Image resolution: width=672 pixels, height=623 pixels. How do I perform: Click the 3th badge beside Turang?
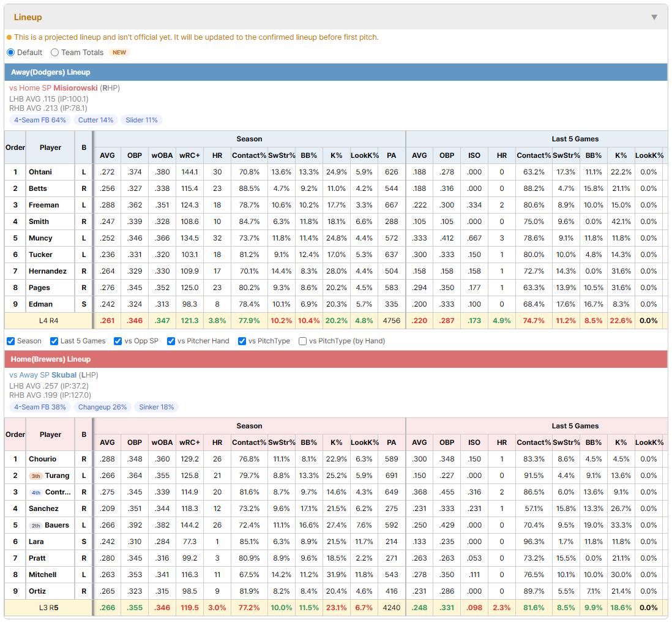(x=36, y=476)
